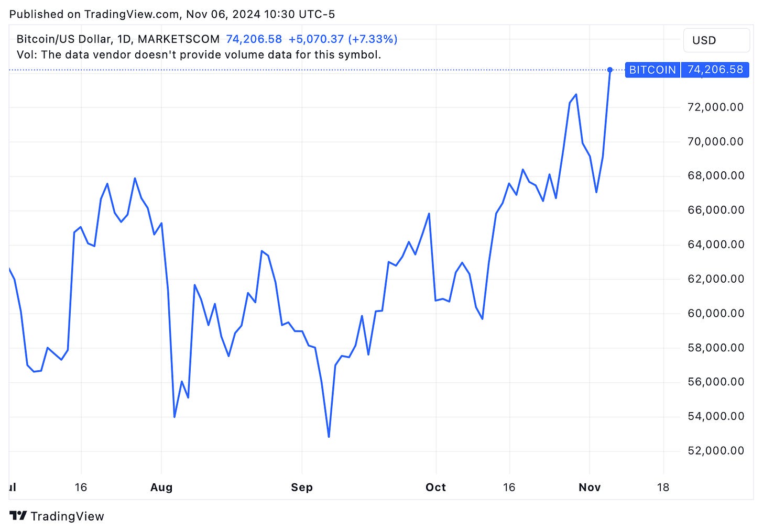Viewport: 763px width, 532px height.
Task: Click the 64,000.00 price axis label
Action: coord(715,245)
